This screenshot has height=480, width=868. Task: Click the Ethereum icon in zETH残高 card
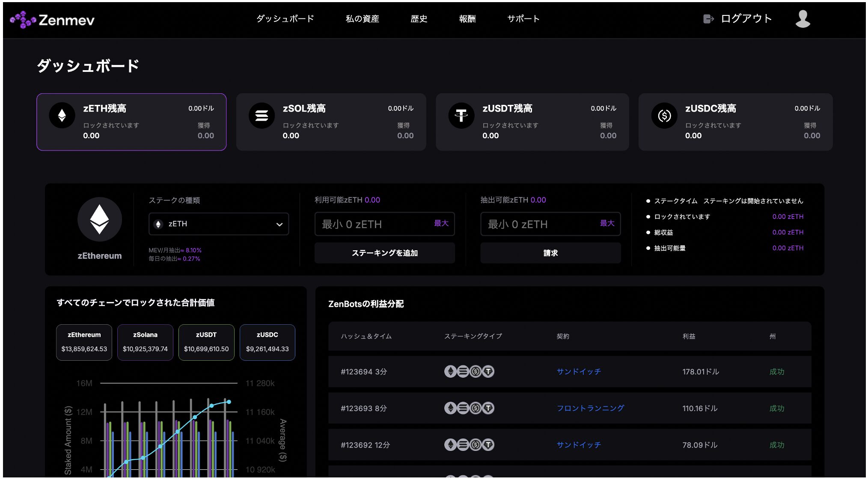pyautogui.click(x=62, y=115)
